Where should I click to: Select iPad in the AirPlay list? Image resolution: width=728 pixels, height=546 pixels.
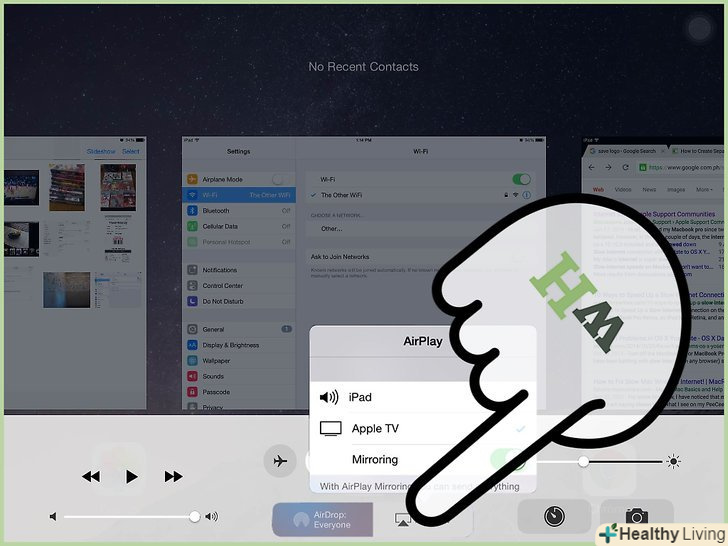[422, 397]
